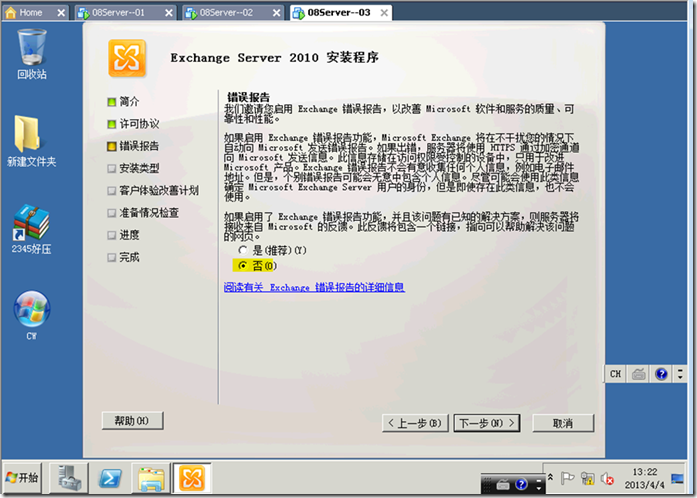Image resolution: width=697 pixels, height=498 pixels.
Task: Click the 开始 Start button
Action: click(22, 478)
